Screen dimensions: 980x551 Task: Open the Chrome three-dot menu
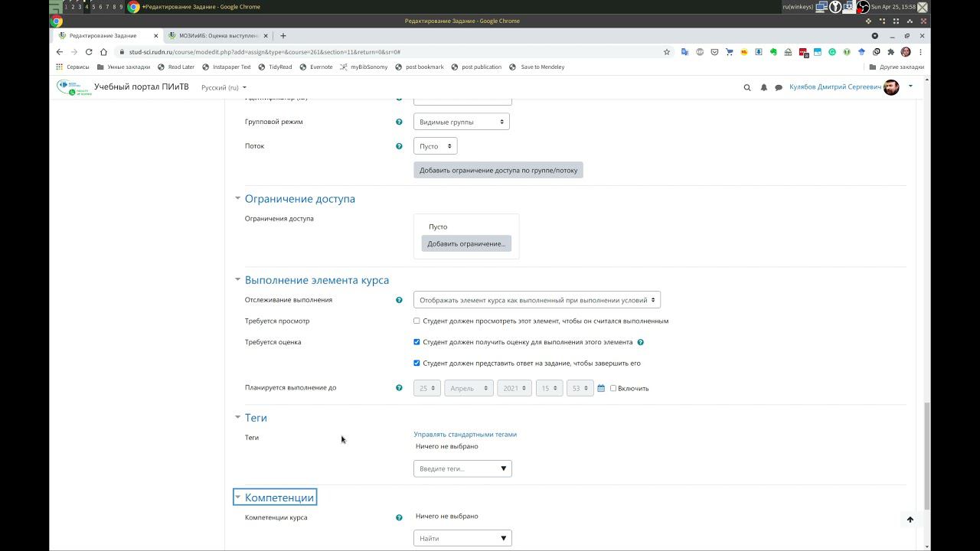tap(920, 52)
